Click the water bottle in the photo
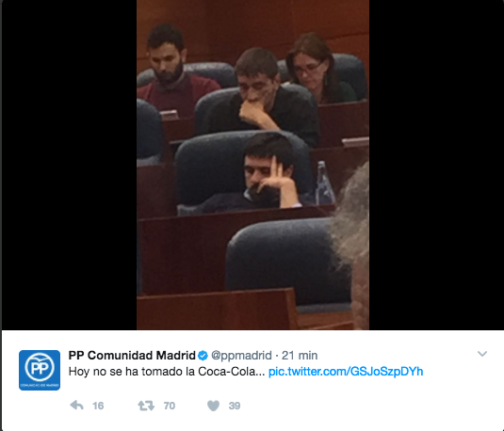Image resolution: width=504 pixels, height=431 pixels. click(324, 184)
